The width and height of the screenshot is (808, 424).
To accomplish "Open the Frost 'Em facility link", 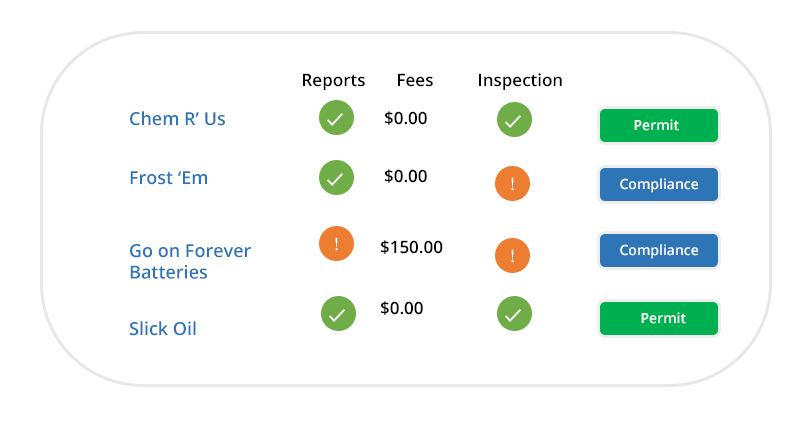I will click(x=169, y=178).
